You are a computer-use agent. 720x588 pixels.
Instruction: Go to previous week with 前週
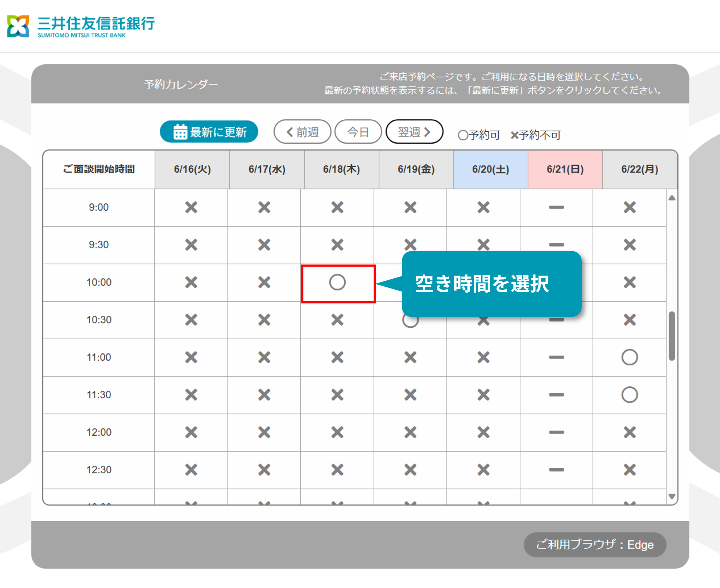click(302, 132)
